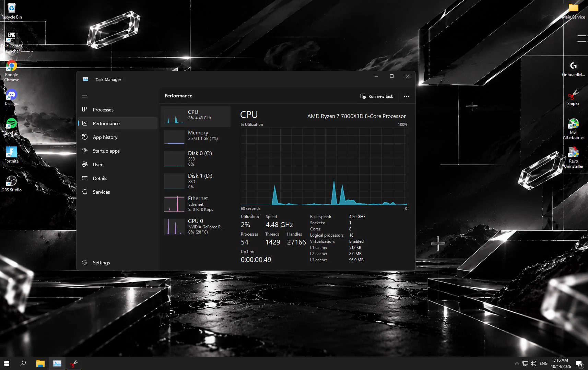Click the App history clock icon
Viewport: 588px width, 370px height.
pyautogui.click(x=85, y=137)
